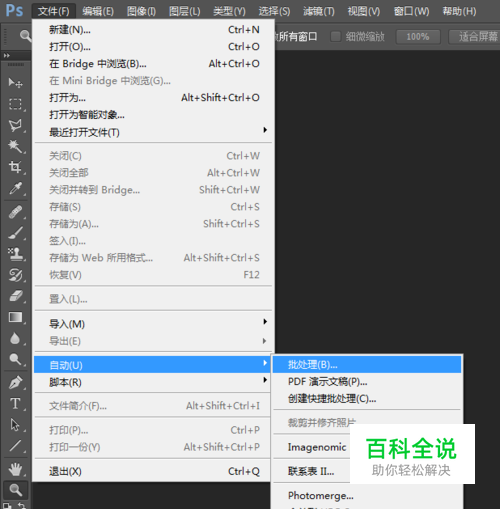This screenshot has width=500, height=509.
Task: Expand 自动(U) submenu
Action: pos(153,365)
